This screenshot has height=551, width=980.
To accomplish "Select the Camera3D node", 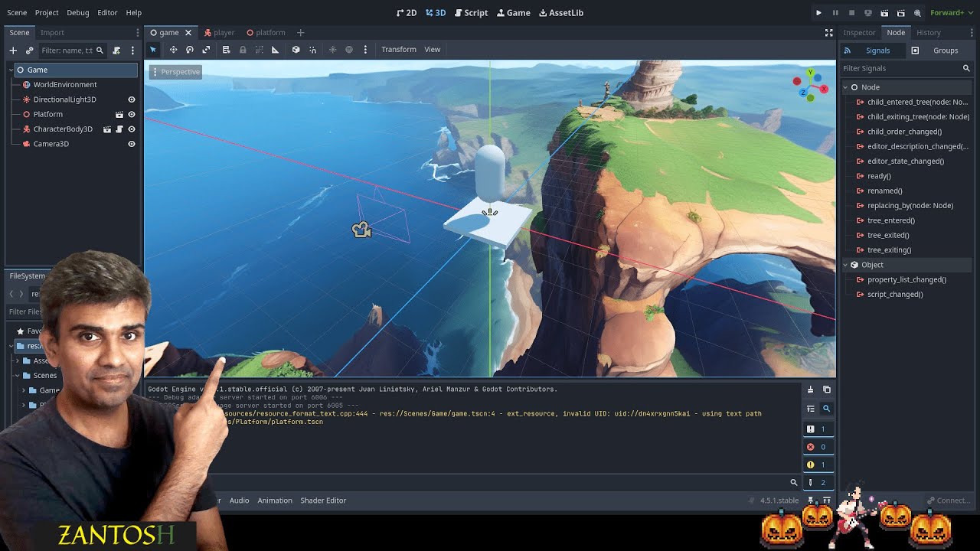I will click(x=51, y=144).
